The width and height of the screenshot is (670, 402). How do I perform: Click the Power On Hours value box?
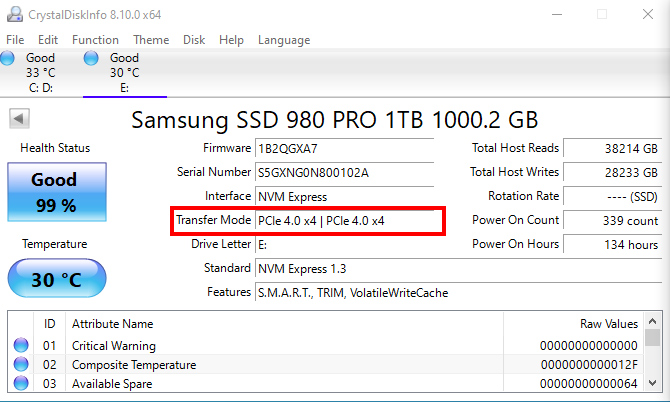pos(612,244)
